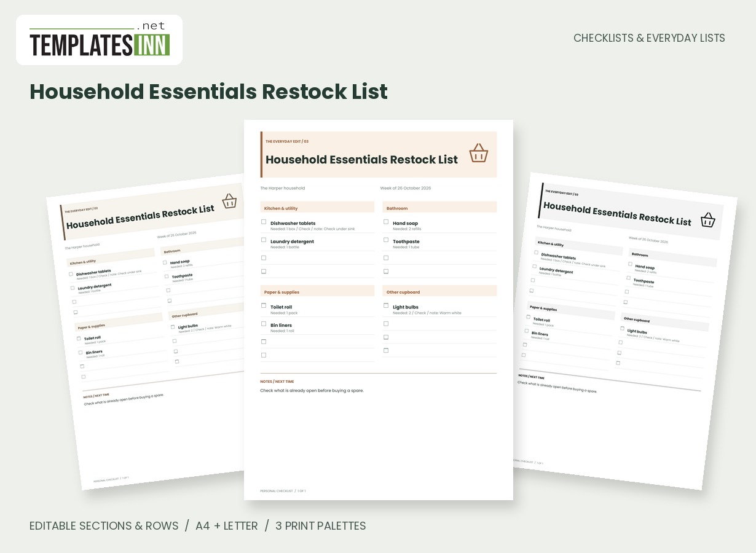Click the basket icon on the right tilted page

pyautogui.click(x=708, y=219)
